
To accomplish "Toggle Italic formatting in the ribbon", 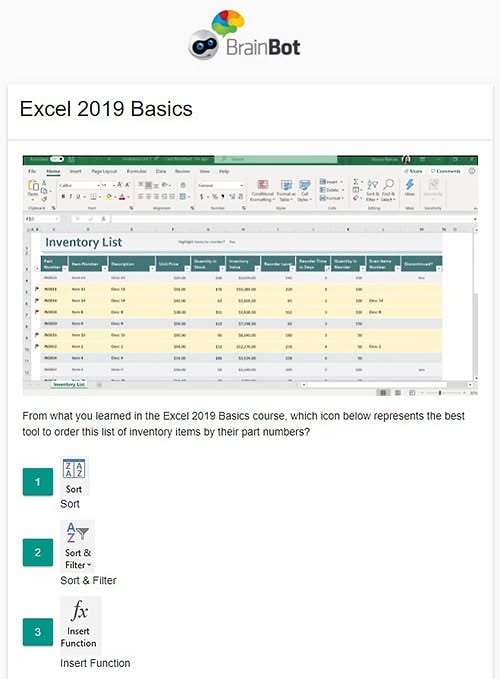I will (x=71, y=197).
